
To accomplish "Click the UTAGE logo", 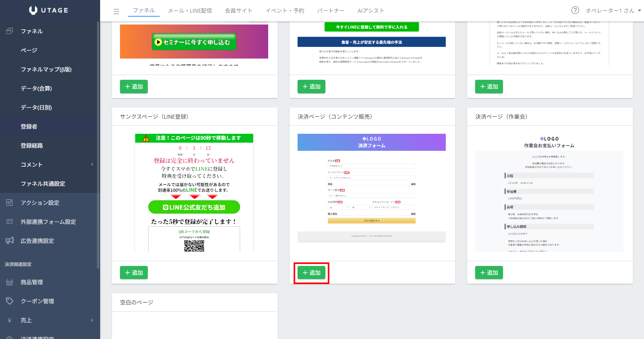I will [49, 10].
